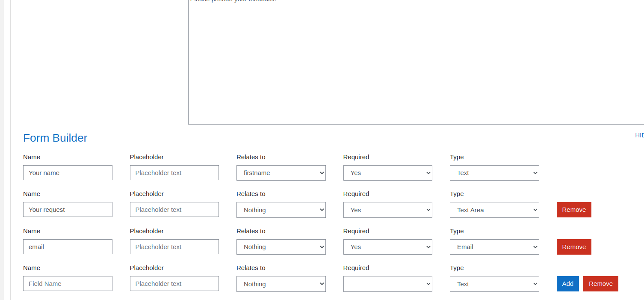Image resolution: width=644 pixels, height=300 pixels.
Task: Click the Placeholder input in the "Your request" row
Action: [174, 209]
